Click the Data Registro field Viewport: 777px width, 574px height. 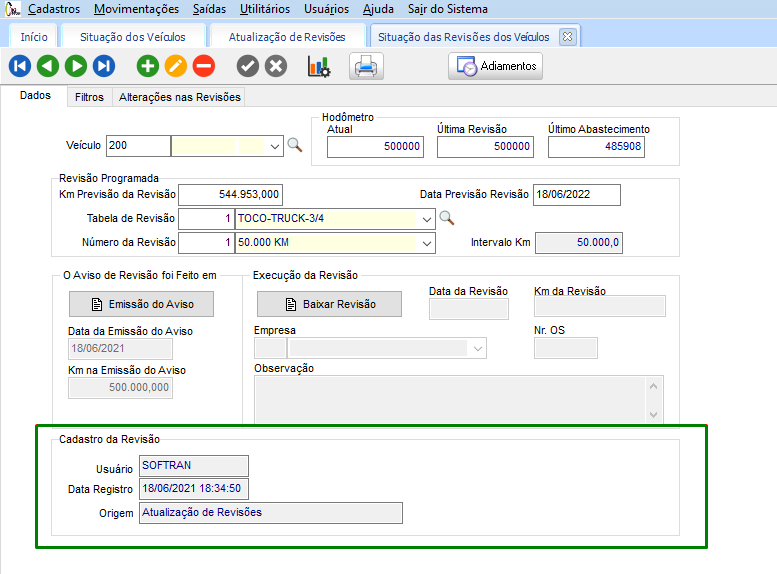coord(194,489)
